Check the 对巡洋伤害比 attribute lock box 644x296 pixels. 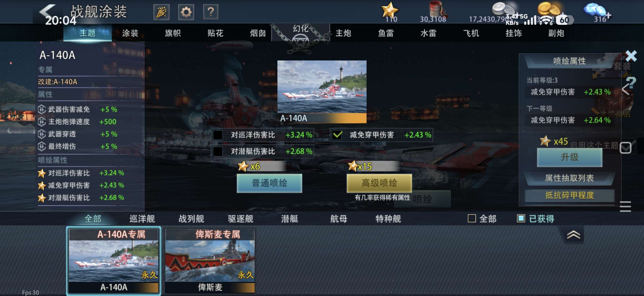218,135
